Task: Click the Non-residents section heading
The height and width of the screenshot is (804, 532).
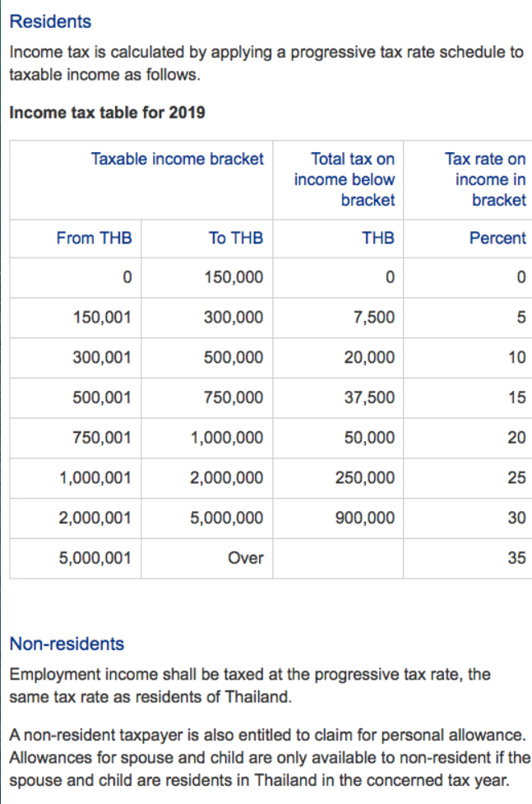Action: [67, 644]
